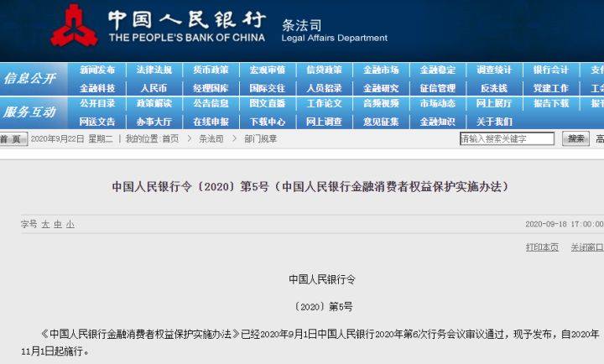Select 网送文告 in the bottom nav row
This screenshot has width=604, height=364.
97,122
